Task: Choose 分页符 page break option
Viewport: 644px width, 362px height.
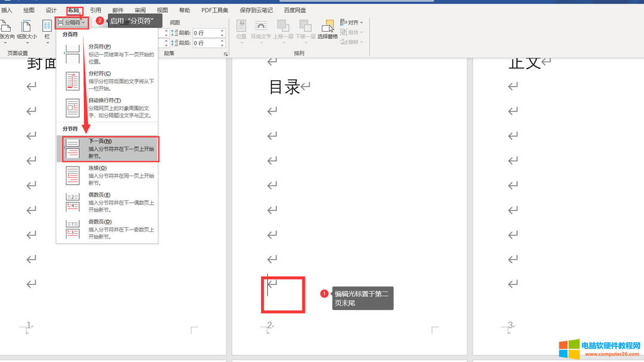Action: pos(108,54)
